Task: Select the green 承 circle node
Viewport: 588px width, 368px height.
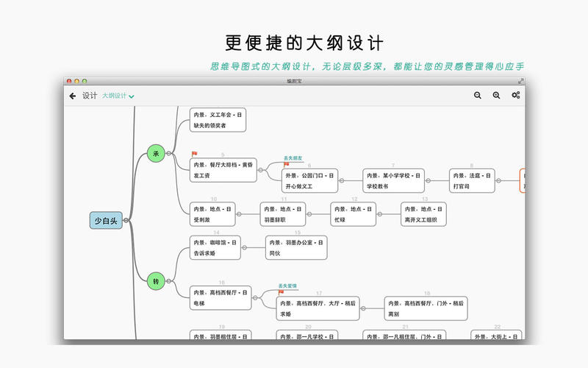Action: click(156, 153)
